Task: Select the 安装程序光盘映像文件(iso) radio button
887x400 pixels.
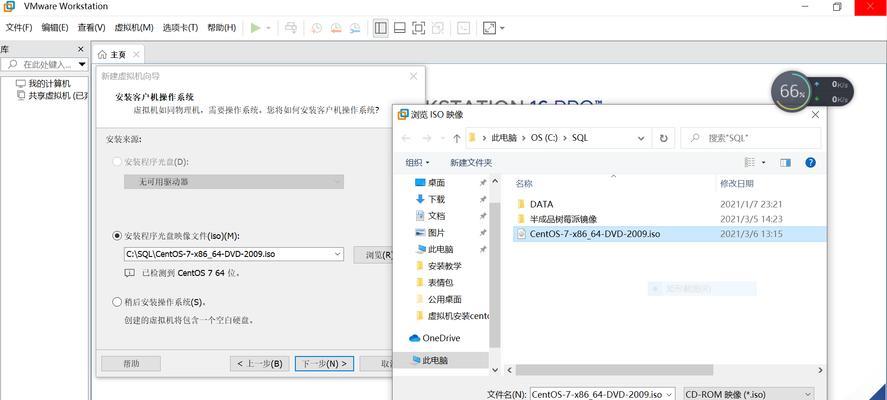Action: click(x=117, y=235)
